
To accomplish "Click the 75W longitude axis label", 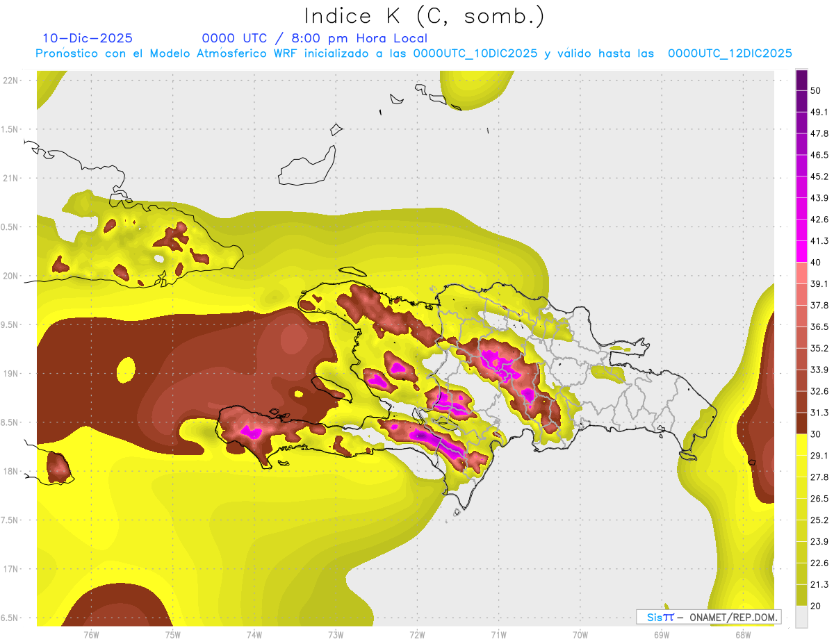I will click(x=173, y=635).
